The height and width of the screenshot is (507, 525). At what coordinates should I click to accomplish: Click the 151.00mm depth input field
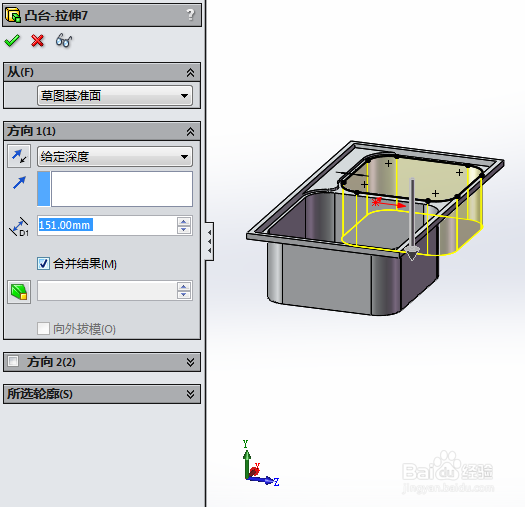107,225
